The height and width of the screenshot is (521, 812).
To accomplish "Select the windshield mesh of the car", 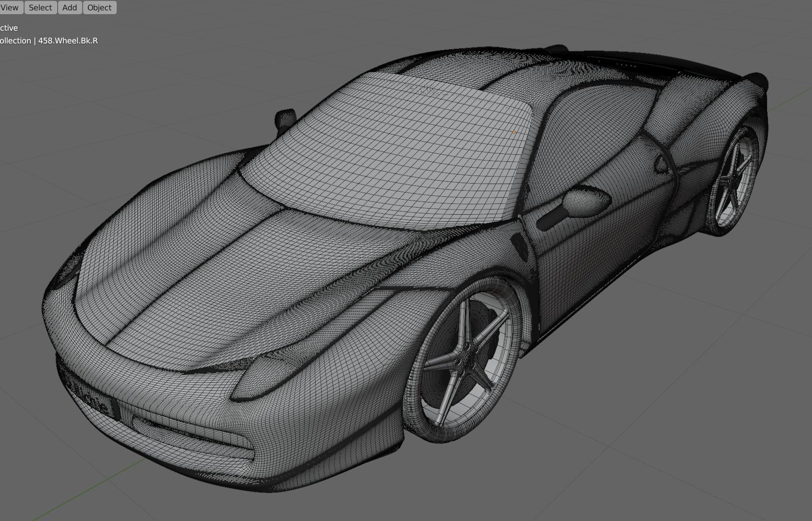I will click(387, 151).
